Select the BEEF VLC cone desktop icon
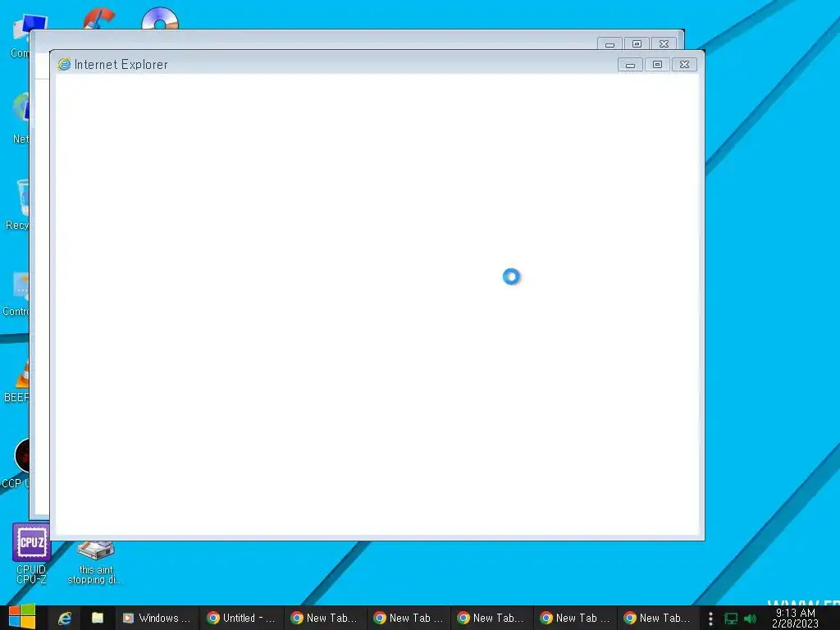The width and height of the screenshot is (840, 630). pos(18,381)
